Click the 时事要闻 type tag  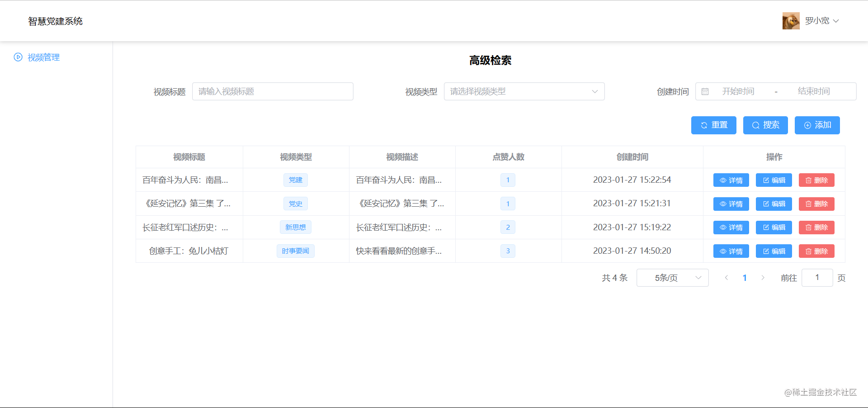click(x=296, y=251)
